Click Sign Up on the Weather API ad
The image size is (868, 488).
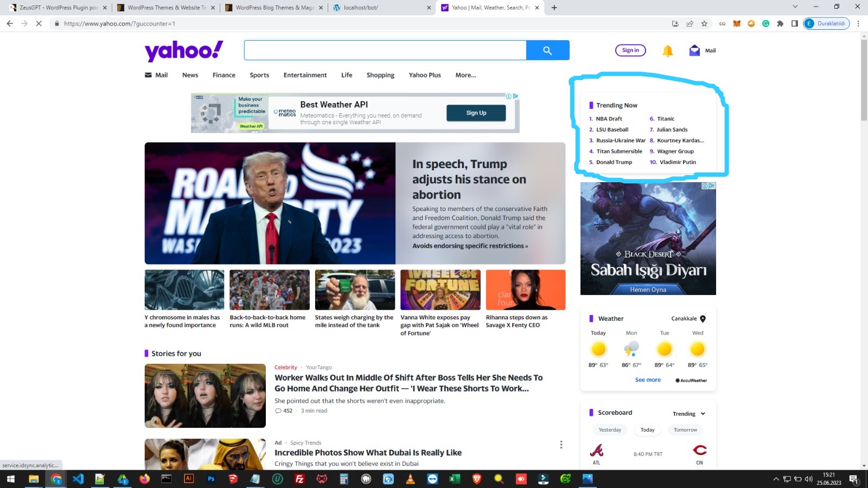coord(476,113)
